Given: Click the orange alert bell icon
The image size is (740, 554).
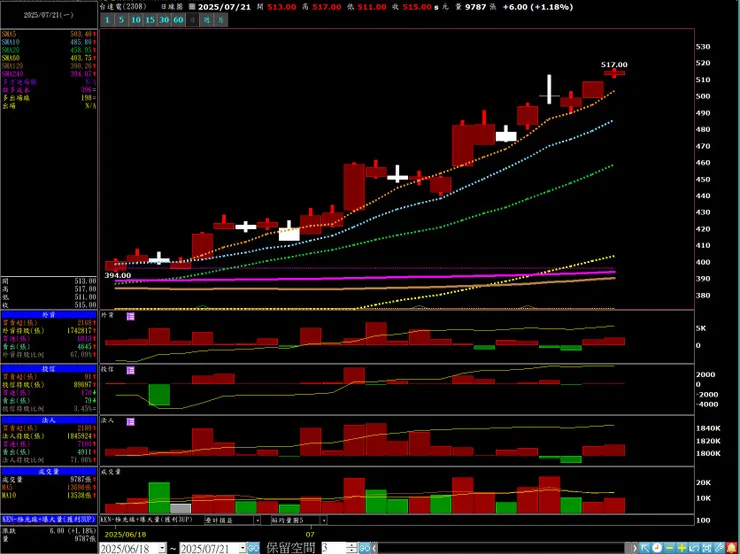Looking at the screenshot, I should [731, 548].
